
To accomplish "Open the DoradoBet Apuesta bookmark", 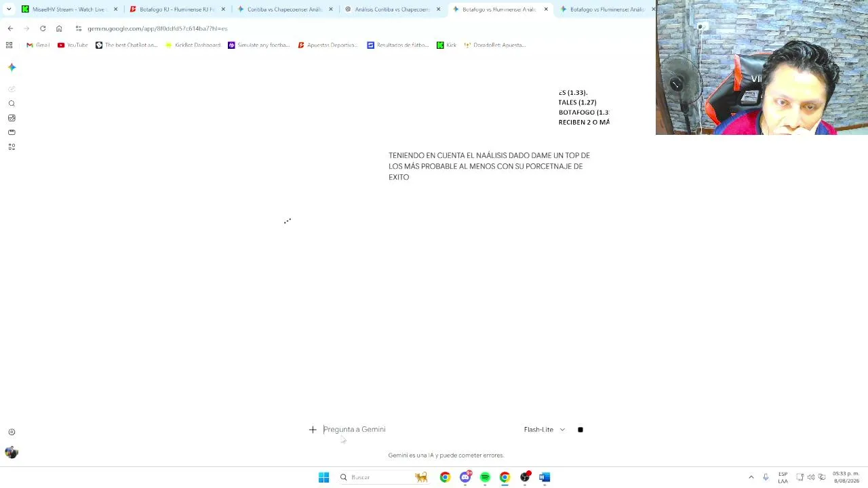I will 496,45.
